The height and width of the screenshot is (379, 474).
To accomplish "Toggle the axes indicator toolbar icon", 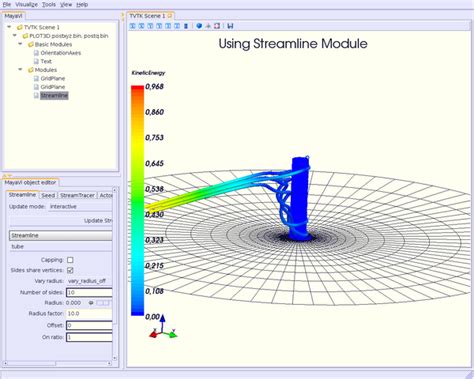I will 208,26.
